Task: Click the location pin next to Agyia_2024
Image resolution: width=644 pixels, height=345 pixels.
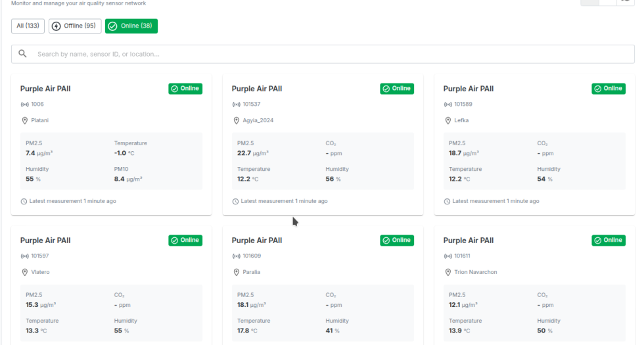Action: (237, 121)
